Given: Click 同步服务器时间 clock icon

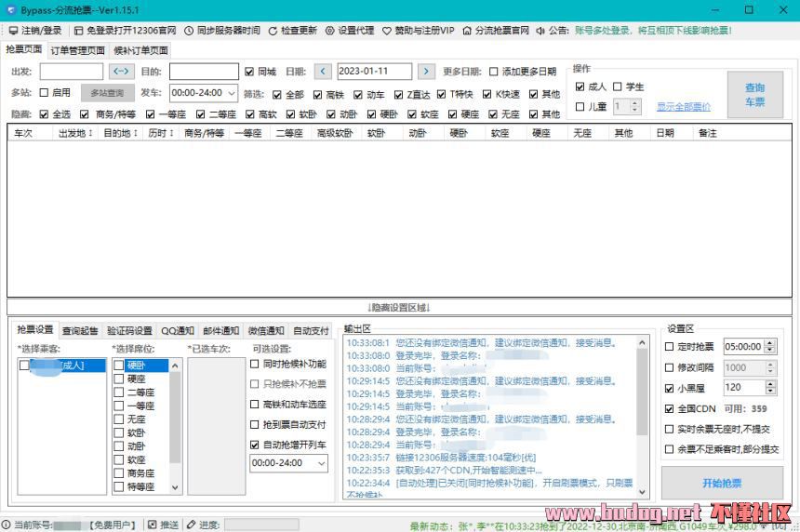Looking at the screenshot, I should (x=189, y=31).
